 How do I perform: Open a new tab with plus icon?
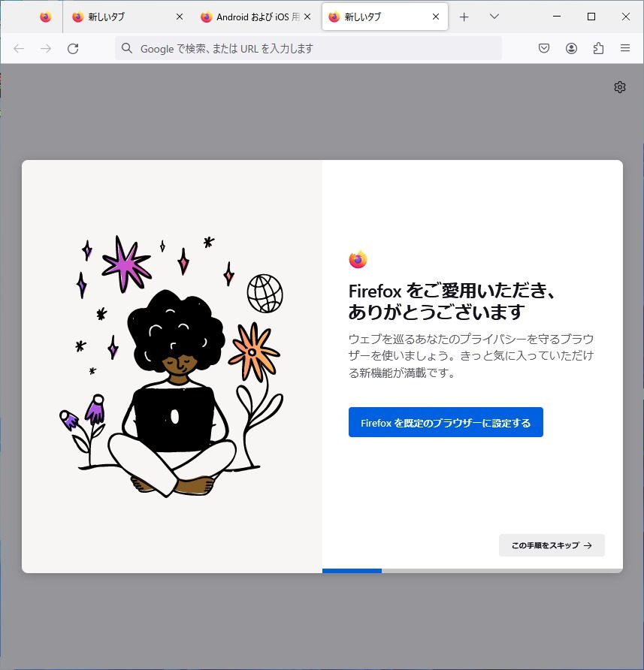click(x=464, y=17)
